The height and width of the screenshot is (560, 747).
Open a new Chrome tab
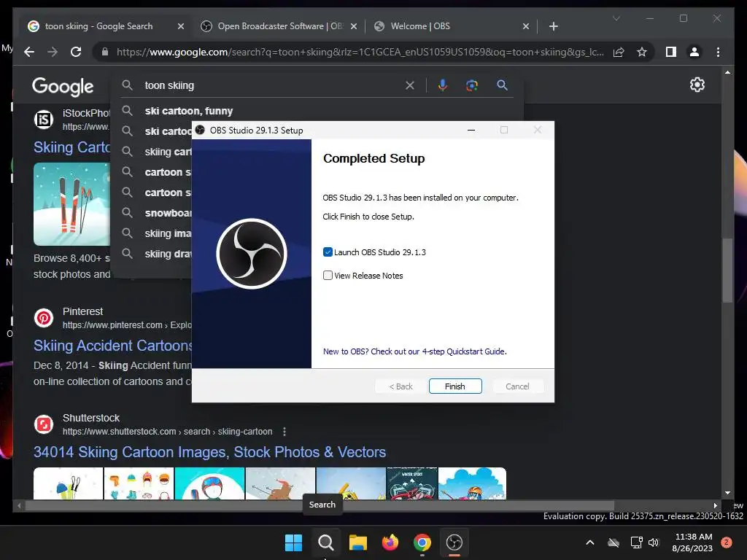(x=553, y=26)
